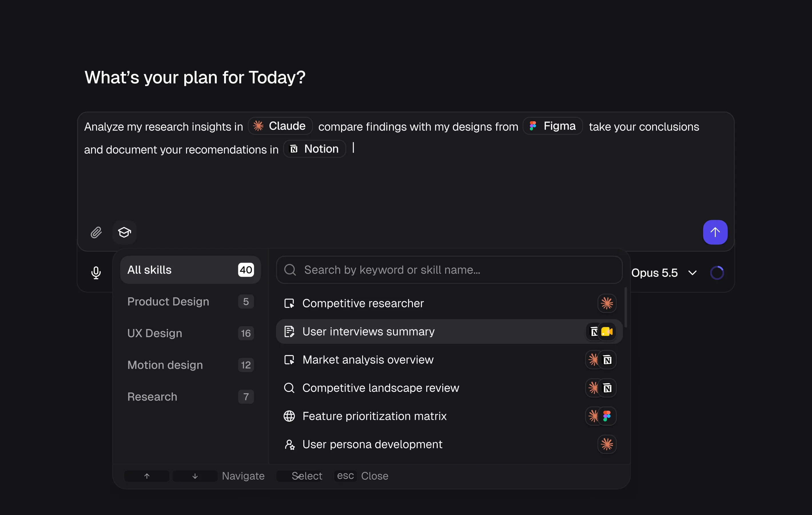Select the UX Design category

point(190,333)
